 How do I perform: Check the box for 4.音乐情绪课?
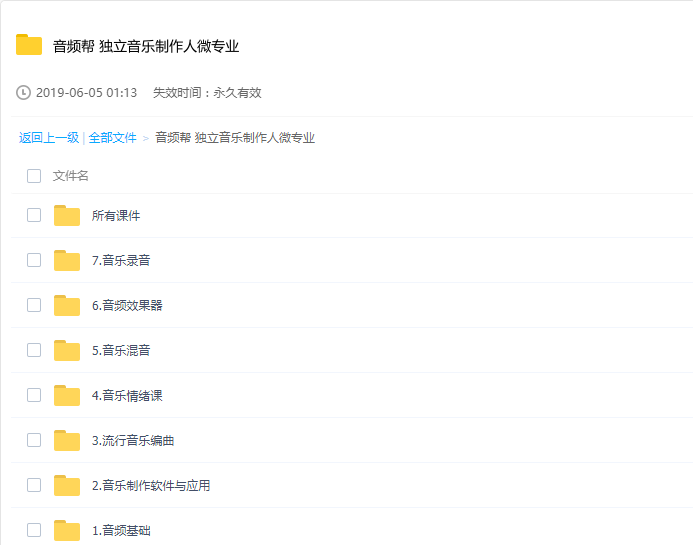click(x=34, y=395)
